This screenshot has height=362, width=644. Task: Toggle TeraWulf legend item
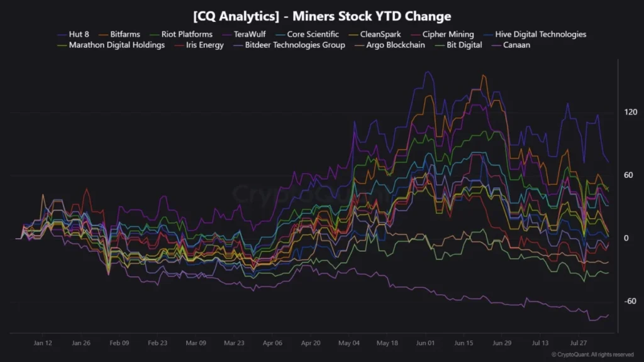pos(244,35)
